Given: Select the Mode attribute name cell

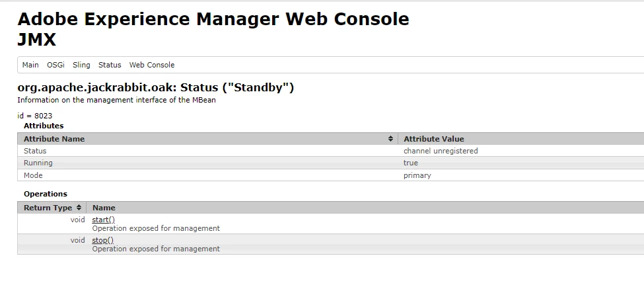Looking at the screenshot, I should click(x=208, y=175).
